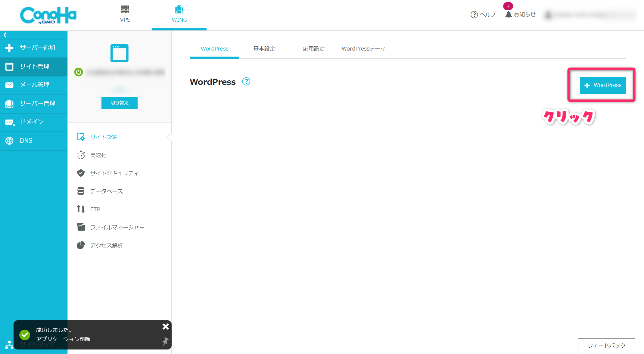Switch to the 基本設定 tab

[264, 49]
